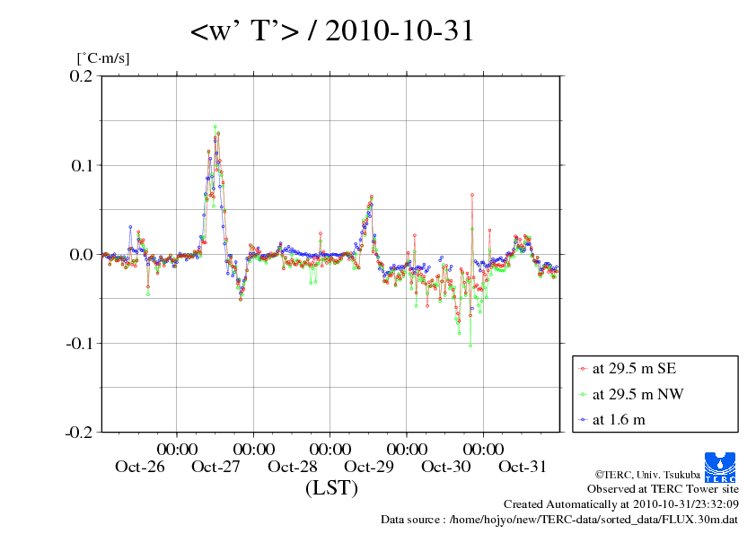The image size is (756, 534).
Task: Click the x-axis date label Oct-30
Action: (x=446, y=467)
